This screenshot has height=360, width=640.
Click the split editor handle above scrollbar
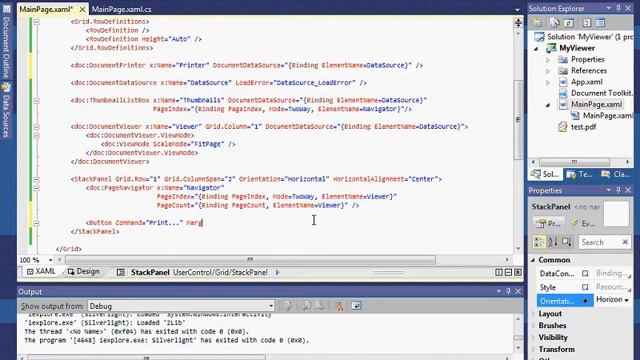tap(518, 23)
